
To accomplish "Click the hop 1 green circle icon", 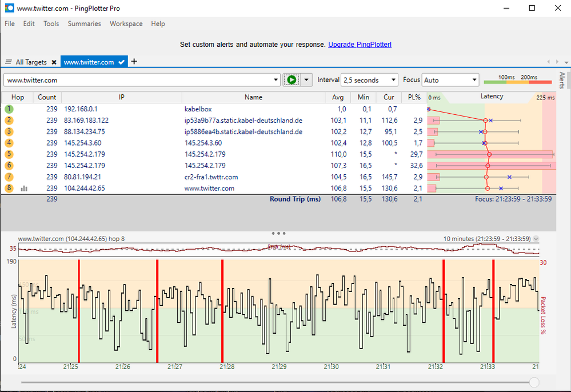I will click(9, 109).
